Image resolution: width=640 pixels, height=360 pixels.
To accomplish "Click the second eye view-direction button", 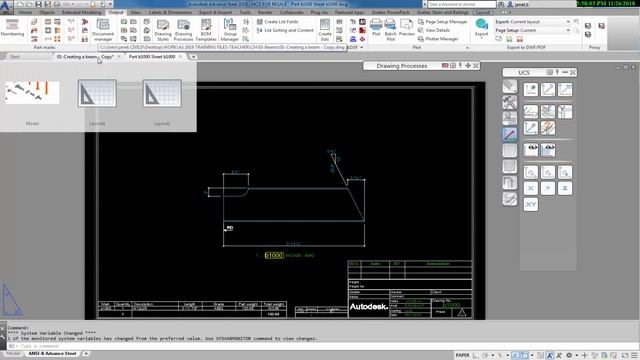I will click(548, 150).
